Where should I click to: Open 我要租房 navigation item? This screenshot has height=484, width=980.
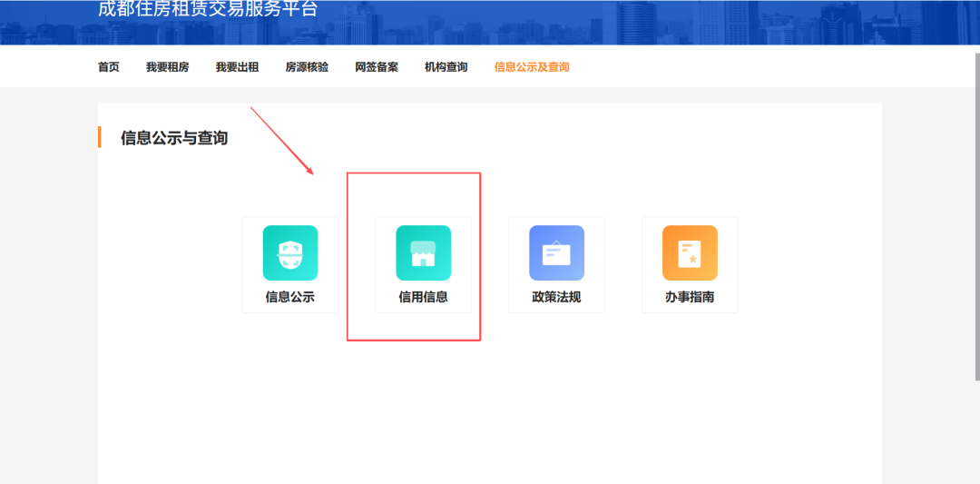click(x=168, y=67)
